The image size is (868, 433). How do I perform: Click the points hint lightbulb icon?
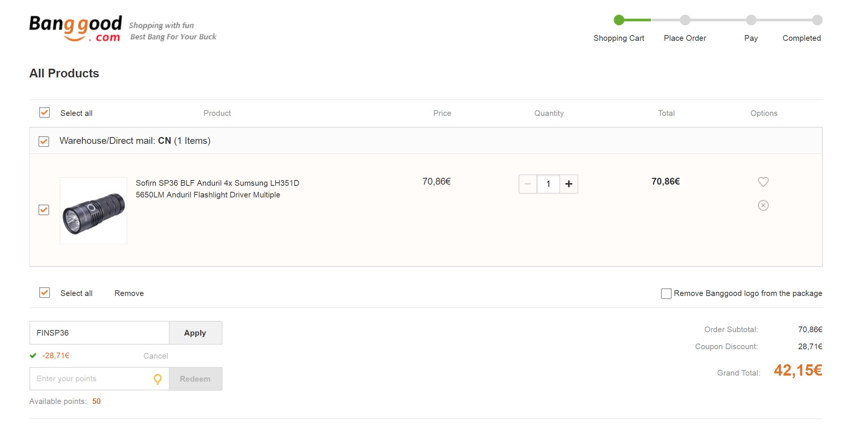(158, 379)
